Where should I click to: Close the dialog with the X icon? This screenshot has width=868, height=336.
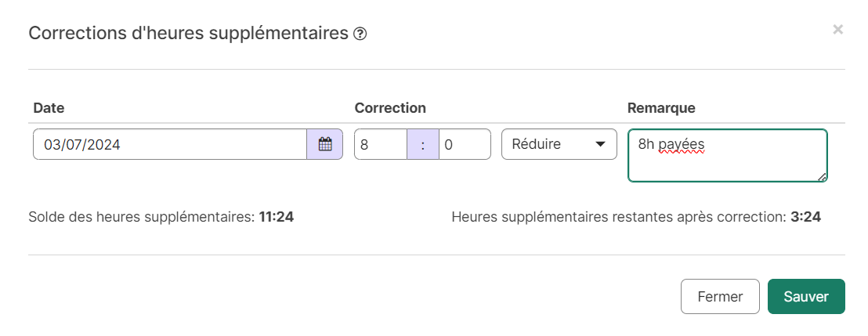[x=837, y=30]
